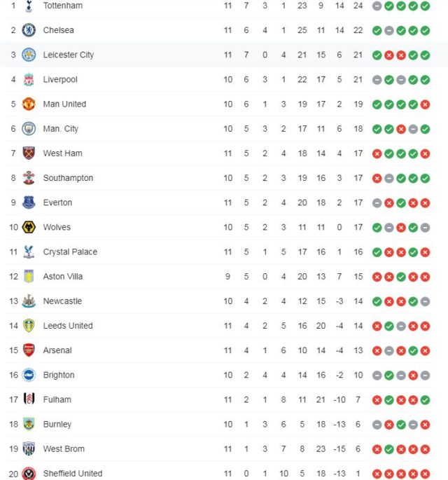This screenshot has width=448, height=480.
Task: Click the Leeds United team name
Action: [68, 326]
